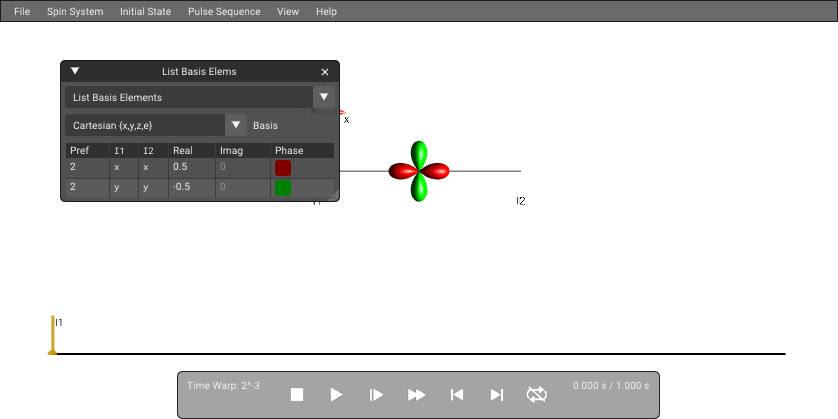Image resolution: width=838 pixels, height=419 pixels.
Task: Click the Imag column header
Action: [243, 151]
